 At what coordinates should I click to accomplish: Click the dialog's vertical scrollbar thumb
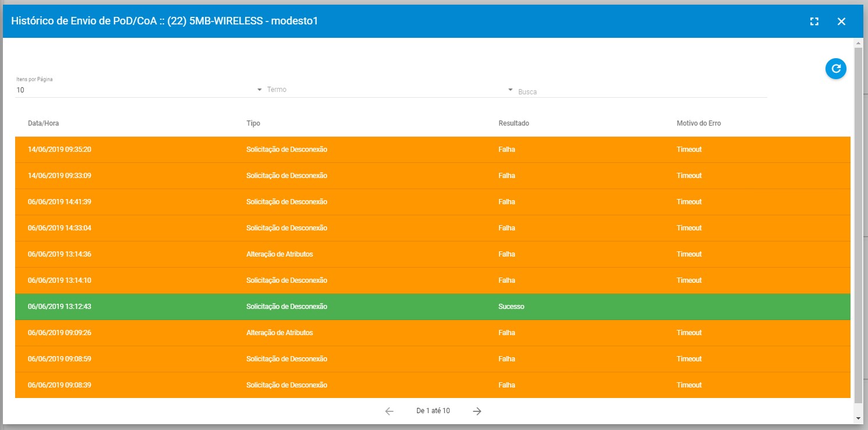click(x=858, y=226)
